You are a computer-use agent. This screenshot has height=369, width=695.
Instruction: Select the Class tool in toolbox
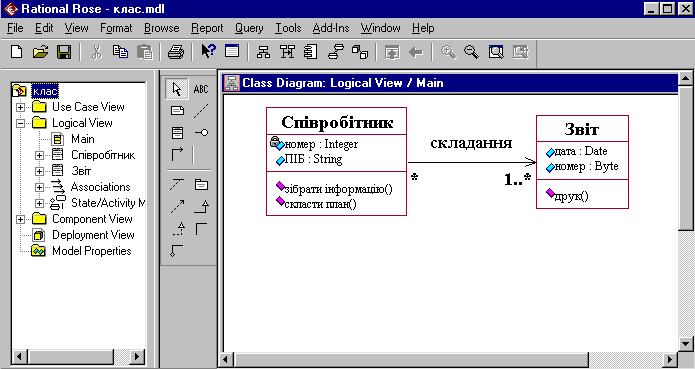tap(177, 132)
